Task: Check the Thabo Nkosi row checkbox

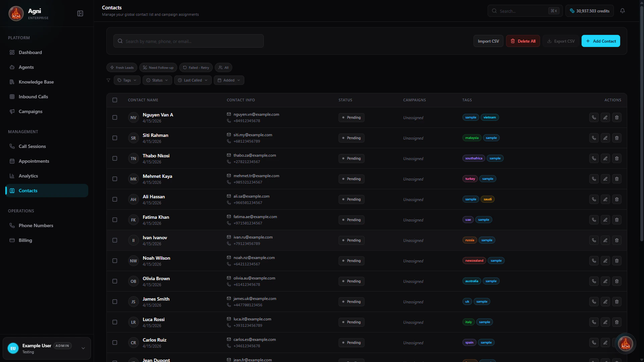Action: coord(115,158)
